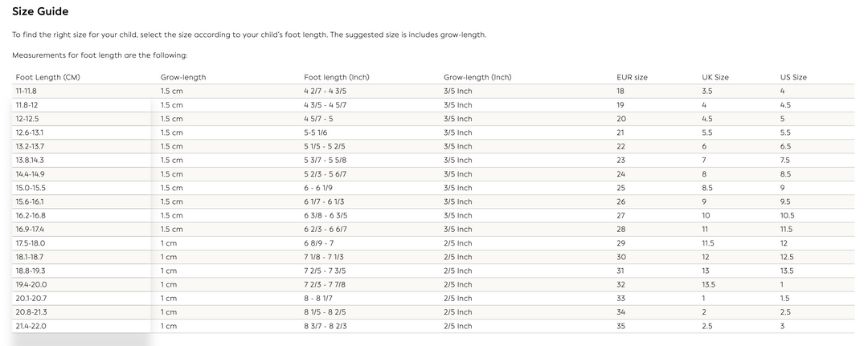Select the EUR size 35 cell
The height and width of the screenshot is (346, 868).
[621, 326]
